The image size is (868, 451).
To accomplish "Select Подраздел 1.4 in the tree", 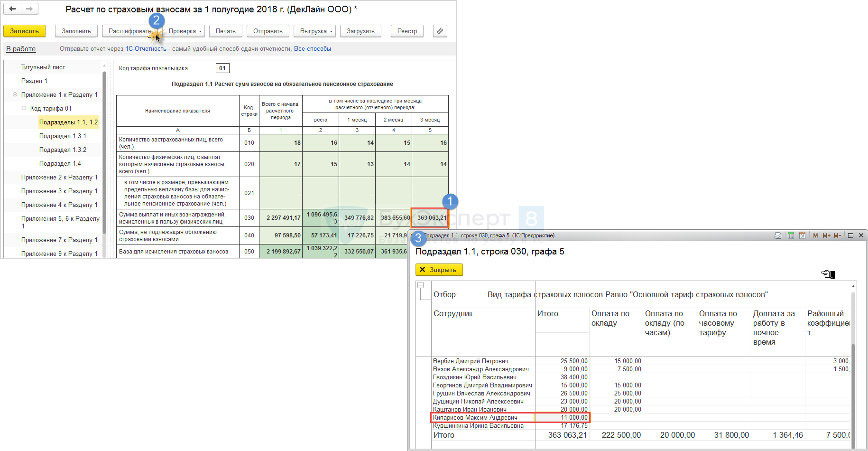I will coord(60,163).
